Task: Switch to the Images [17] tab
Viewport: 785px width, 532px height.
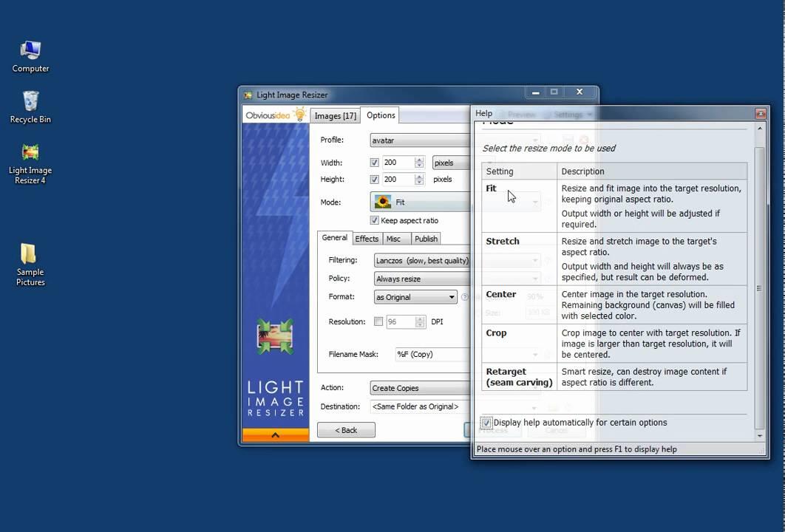Action: (335, 115)
